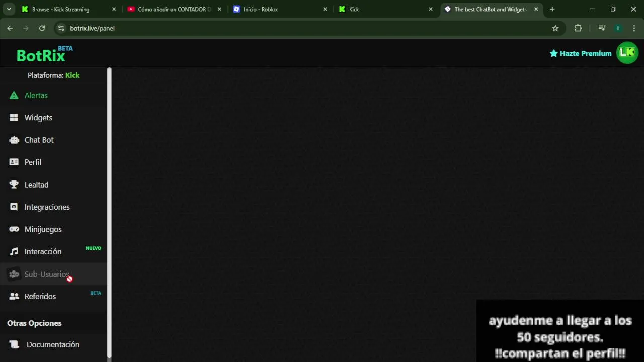Viewport: 644px width, 362px height.
Task: Click the Interacción music note icon
Action: (14, 251)
